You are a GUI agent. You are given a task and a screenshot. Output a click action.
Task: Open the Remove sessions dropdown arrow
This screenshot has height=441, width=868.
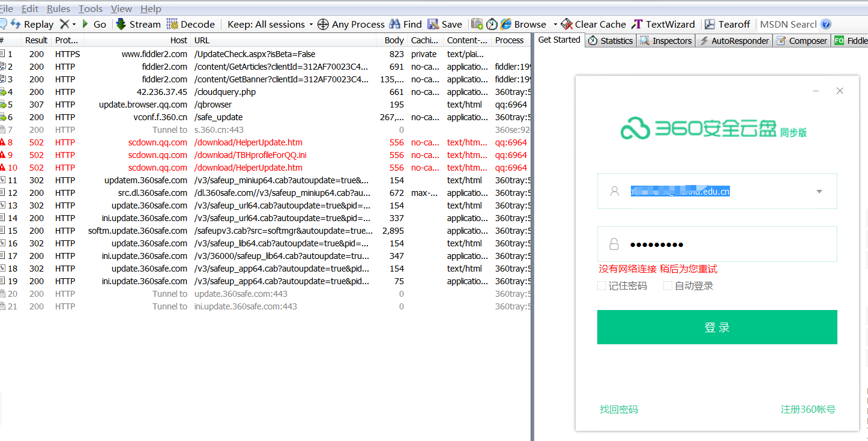[x=74, y=24]
